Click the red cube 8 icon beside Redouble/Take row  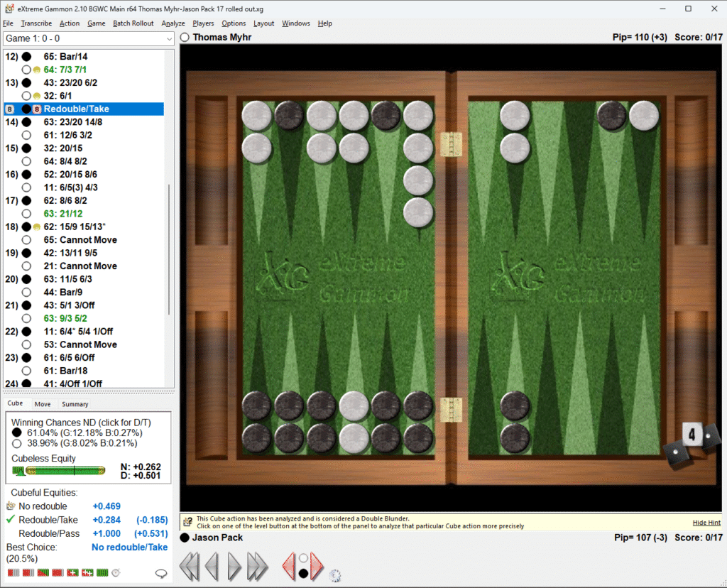(x=37, y=109)
